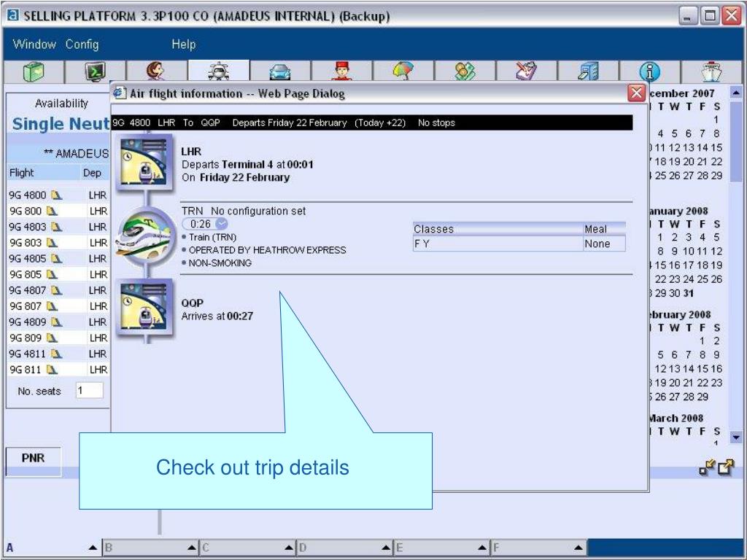
Task: Expand the 0:26 duration toggle
Action: point(222,224)
